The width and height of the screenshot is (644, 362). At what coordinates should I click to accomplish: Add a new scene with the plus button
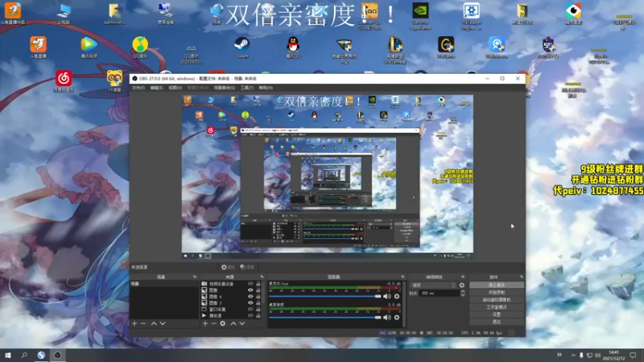134,323
